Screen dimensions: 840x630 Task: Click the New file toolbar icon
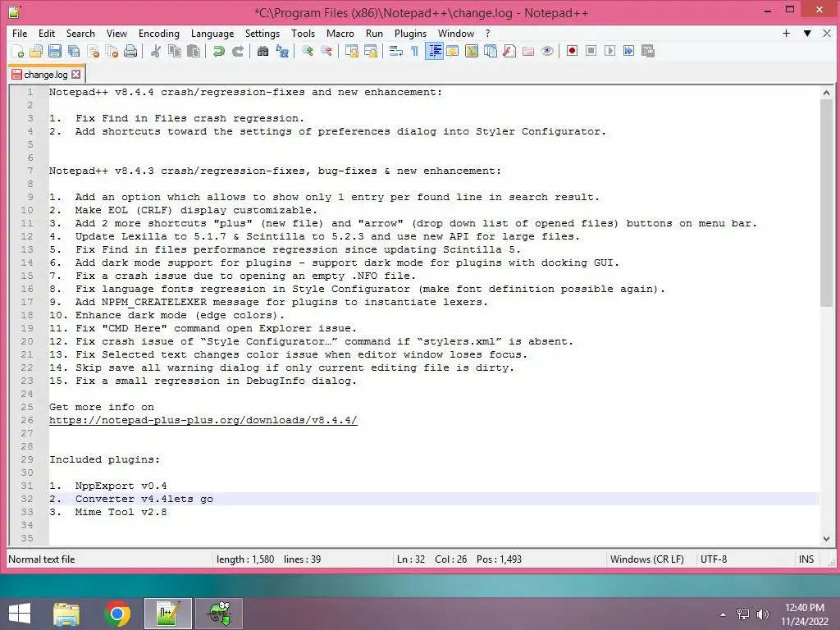pyautogui.click(x=18, y=51)
